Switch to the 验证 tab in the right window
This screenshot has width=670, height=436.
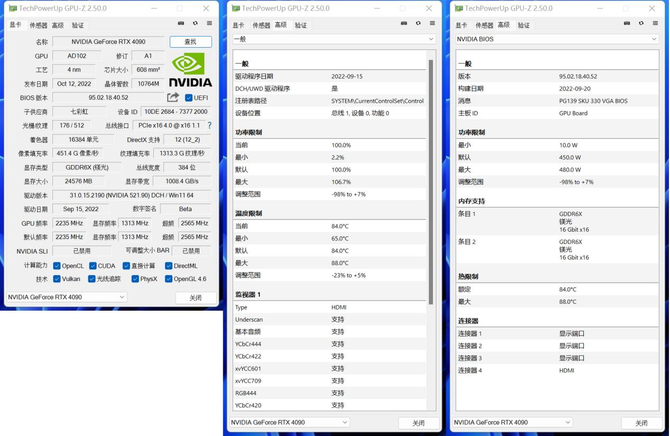524,25
